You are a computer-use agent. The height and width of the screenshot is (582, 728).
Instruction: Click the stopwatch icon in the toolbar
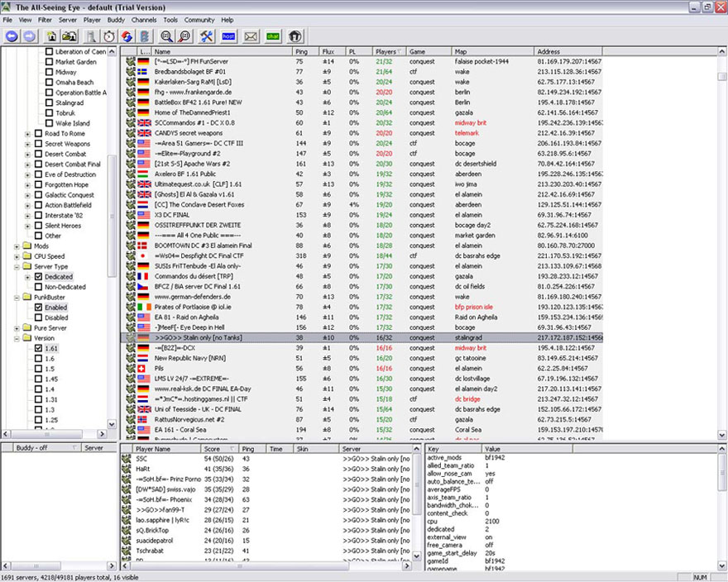[x=109, y=36]
